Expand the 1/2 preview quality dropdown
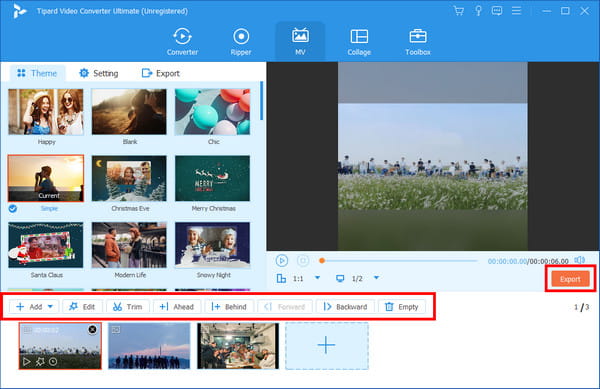The image size is (600, 389). [377, 278]
